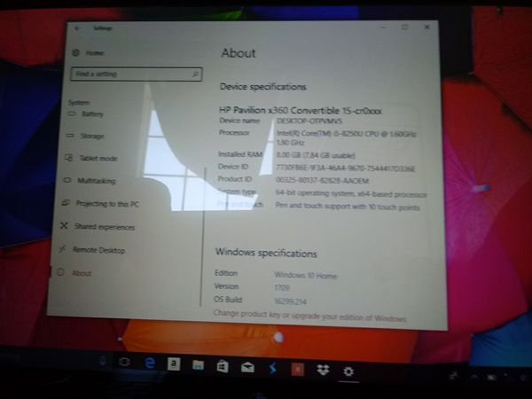532x399 pixels.
Task: Click the Battery icon in sidebar
Action: tap(72, 113)
